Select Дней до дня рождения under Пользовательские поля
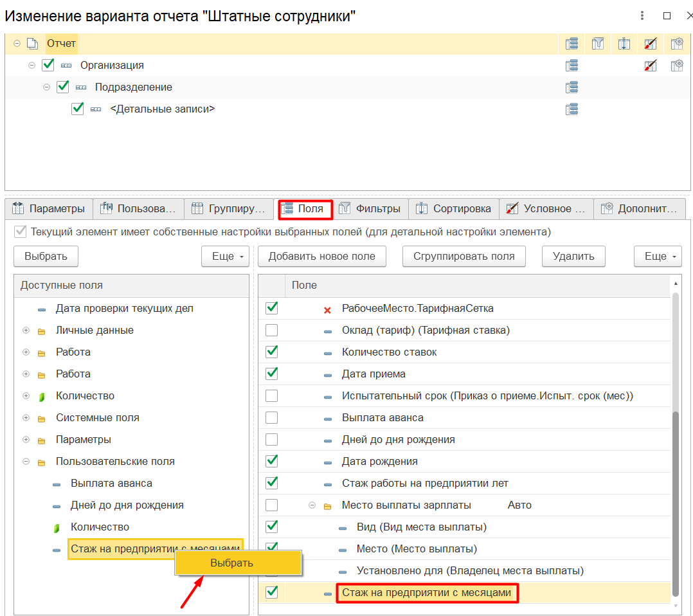The height and width of the screenshot is (616, 693). (x=127, y=505)
